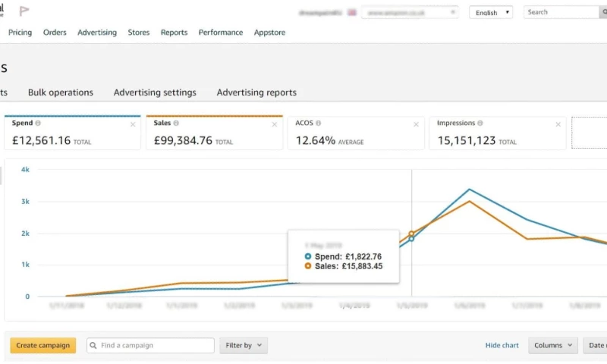Click the 1k axis label
This screenshot has height=364, width=607.
[x=25, y=265]
